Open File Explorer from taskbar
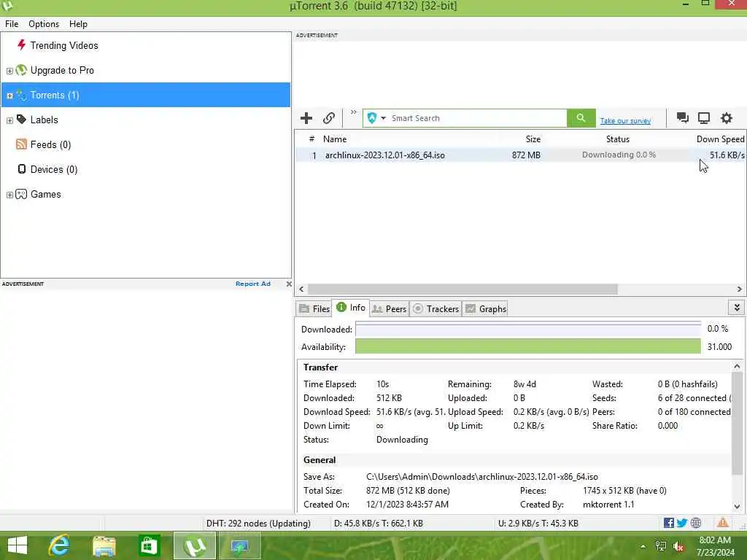This screenshot has width=747, height=560. (x=104, y=546)
